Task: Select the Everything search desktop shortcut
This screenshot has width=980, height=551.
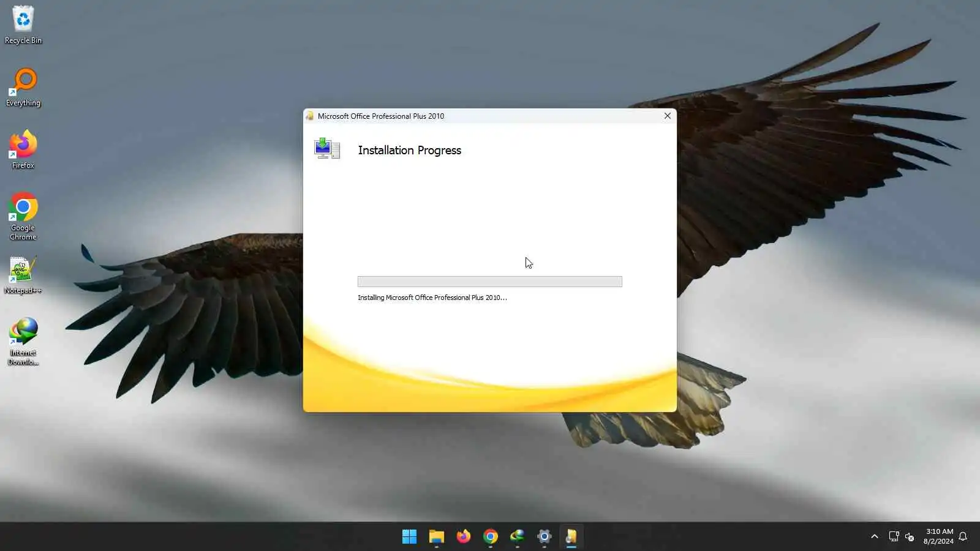Action: coord(23,88)
